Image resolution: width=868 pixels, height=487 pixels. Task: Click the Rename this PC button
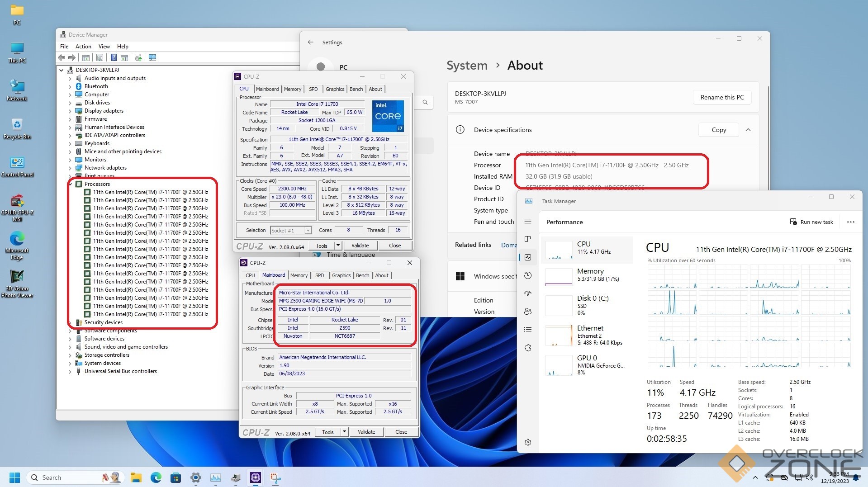pos(722,97)
